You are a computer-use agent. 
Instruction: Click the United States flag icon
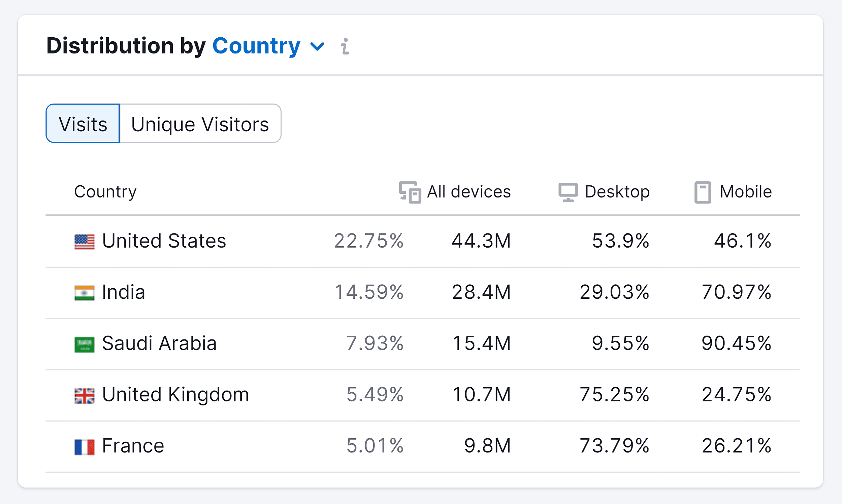pos(84,242)
